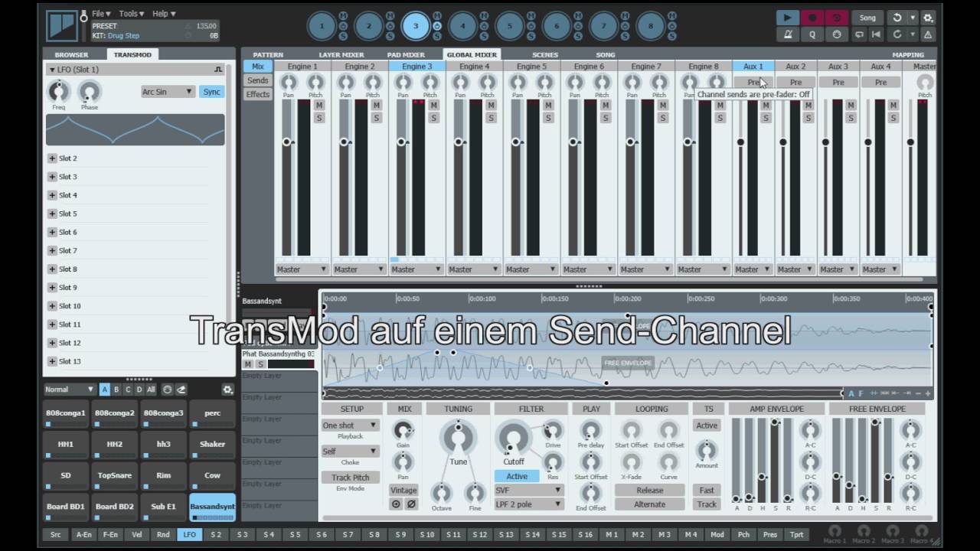Click waveform zoom-out minus icon

click(x=918, y=393)
